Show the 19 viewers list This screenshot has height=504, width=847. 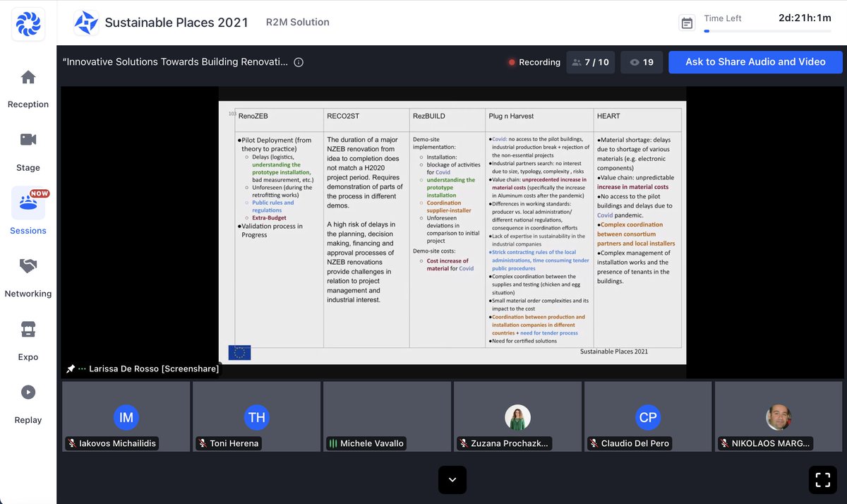tap(642, 62)
